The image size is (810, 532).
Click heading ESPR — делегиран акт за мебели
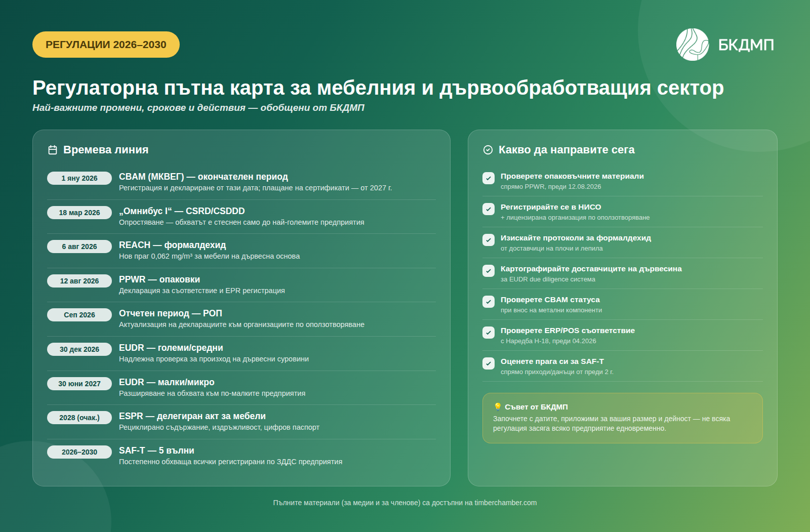tap(192, 416)
